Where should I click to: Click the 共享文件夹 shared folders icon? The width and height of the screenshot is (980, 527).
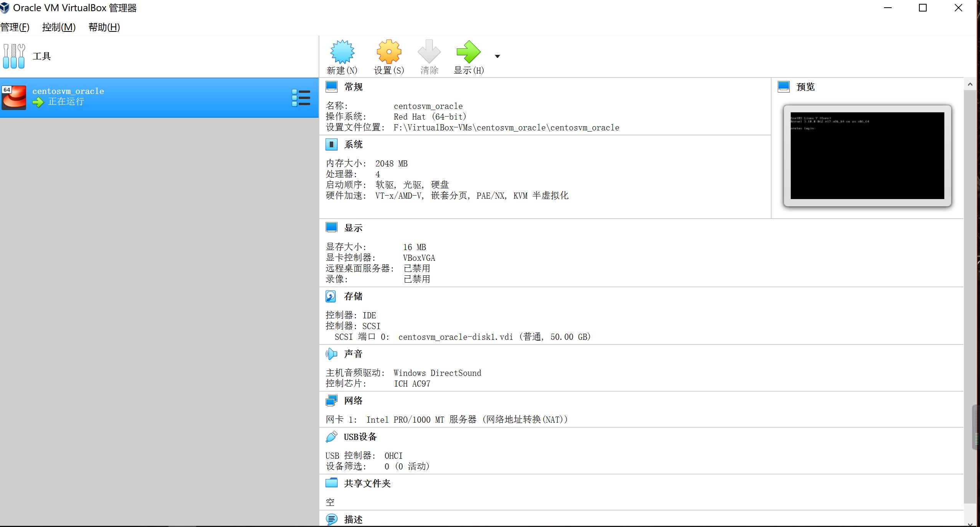tap(332, 483)
